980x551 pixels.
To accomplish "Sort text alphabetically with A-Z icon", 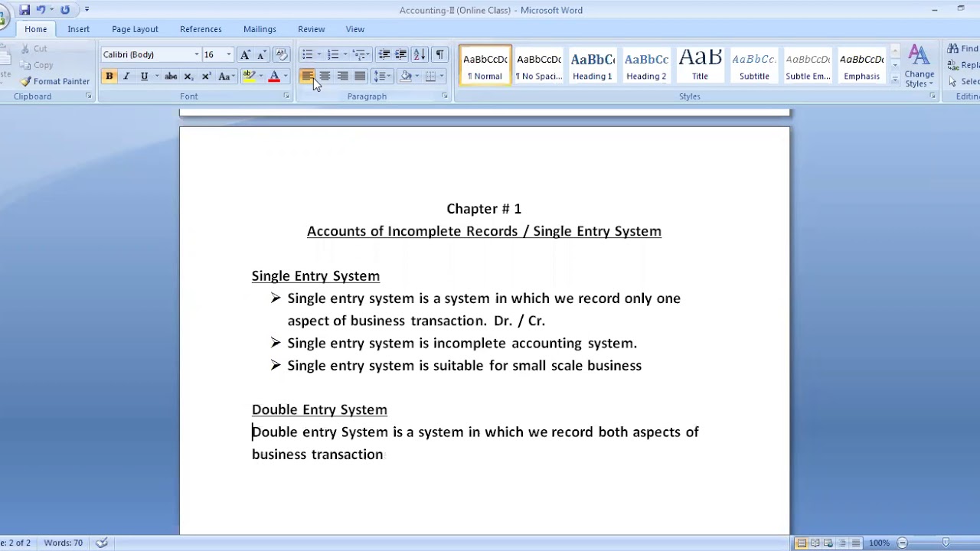I will tap(420, 54).
